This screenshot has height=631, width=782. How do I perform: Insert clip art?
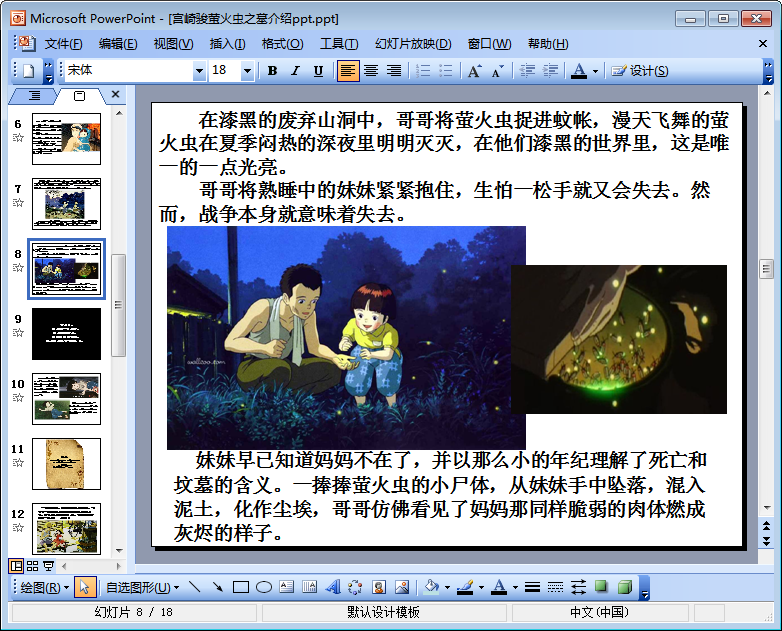point(379,587)
